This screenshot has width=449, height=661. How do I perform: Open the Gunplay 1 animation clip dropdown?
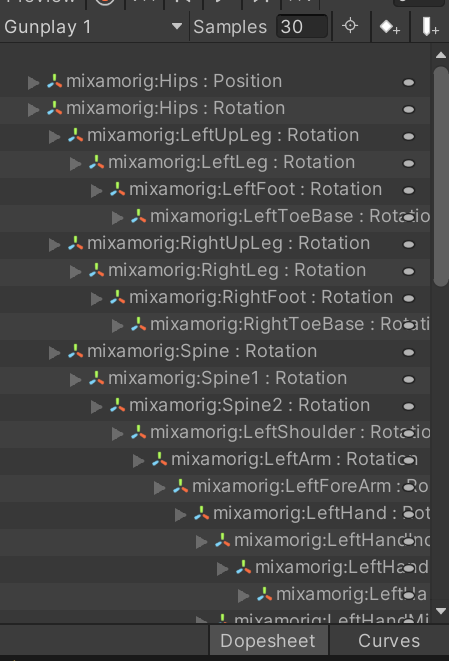click(94, 27)
